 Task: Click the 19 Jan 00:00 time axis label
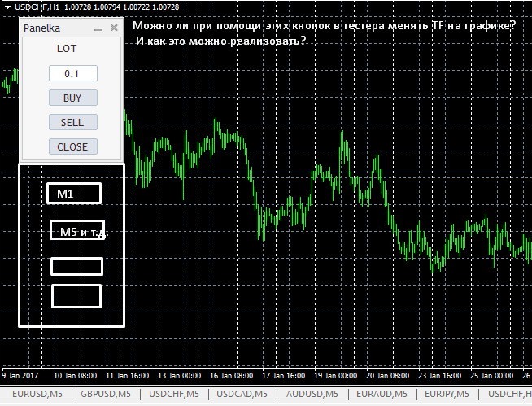336,376
